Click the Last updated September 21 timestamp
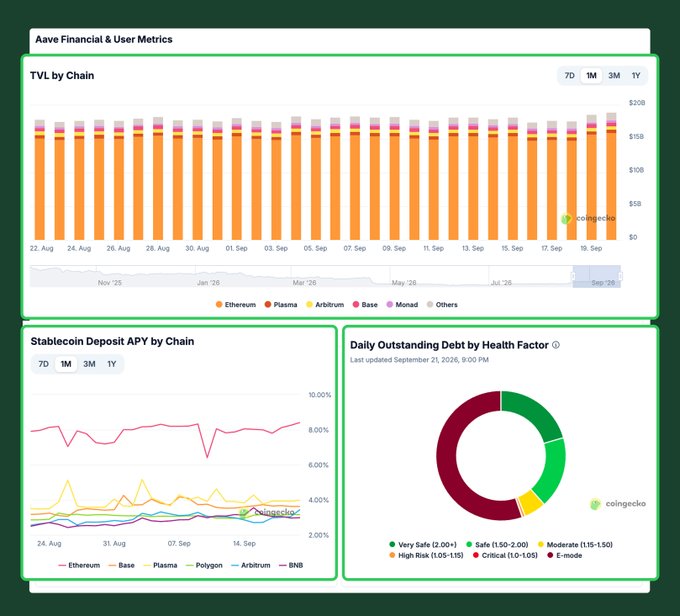The image size is (680, 616). click(x=419, y=360)
